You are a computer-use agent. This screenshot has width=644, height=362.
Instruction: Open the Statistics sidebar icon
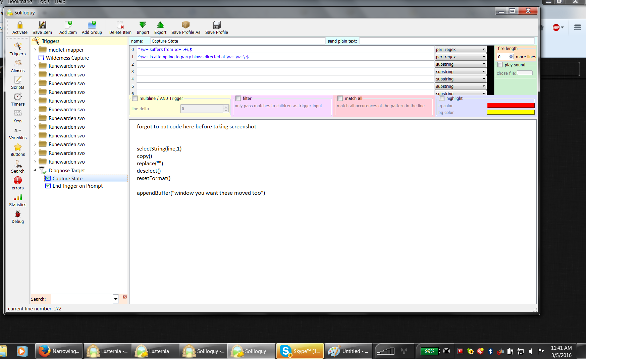coord(18,200)
